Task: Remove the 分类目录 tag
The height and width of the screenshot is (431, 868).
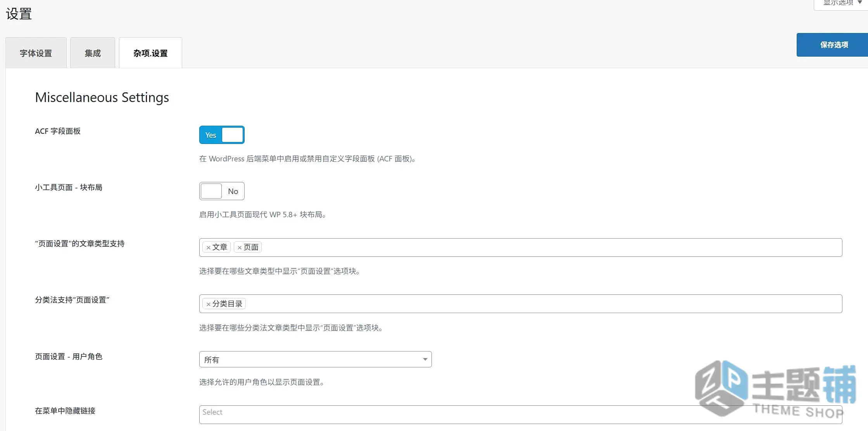Action: [208, 304]
